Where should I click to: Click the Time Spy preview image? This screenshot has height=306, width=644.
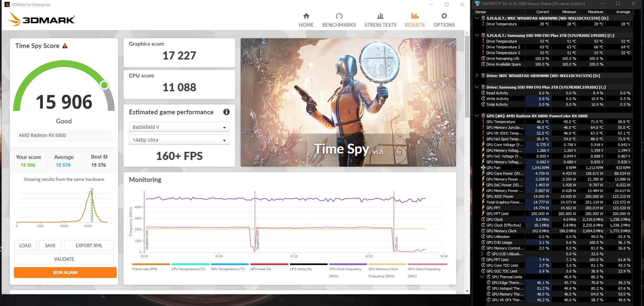pos(348,102)
